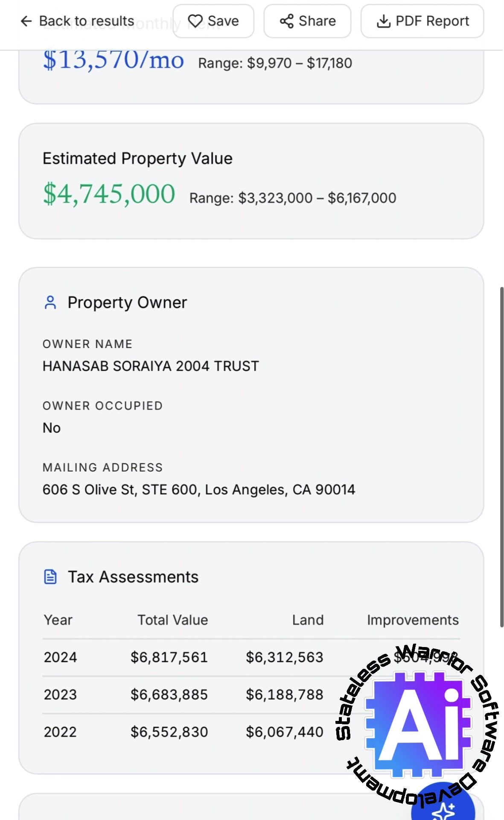
Task: Download the PDF Report
Action: [x=422, y=21]
